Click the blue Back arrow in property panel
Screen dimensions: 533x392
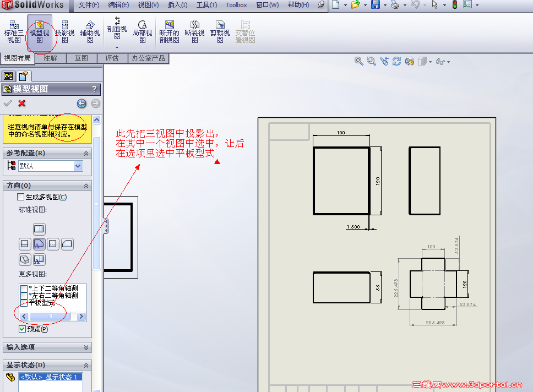click(81, 104)
